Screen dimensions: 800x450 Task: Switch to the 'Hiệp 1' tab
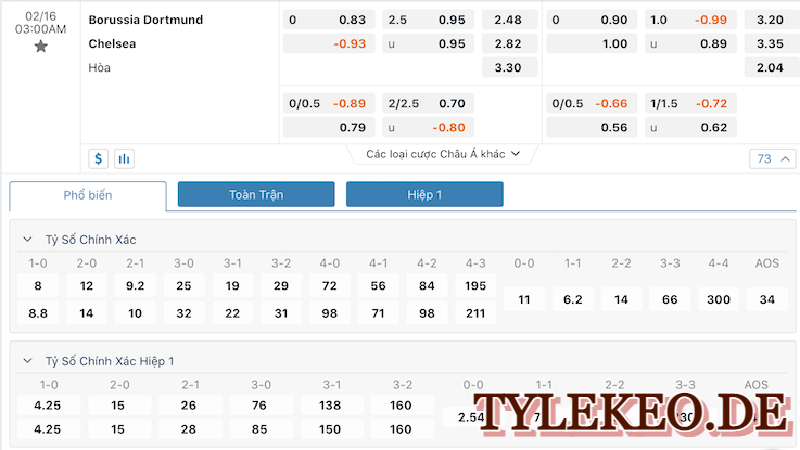424,194
